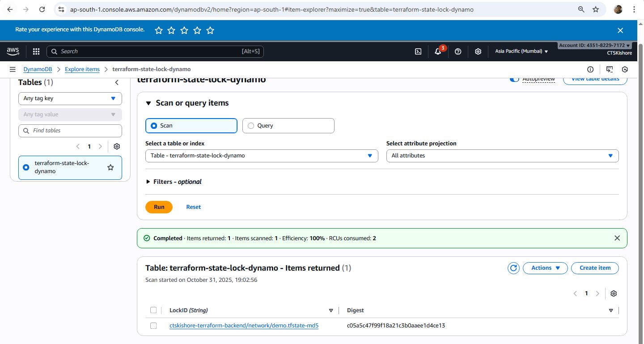Open the help question mark icon
This screenshot has height=344, width=644.
click(x=458, y=51)
